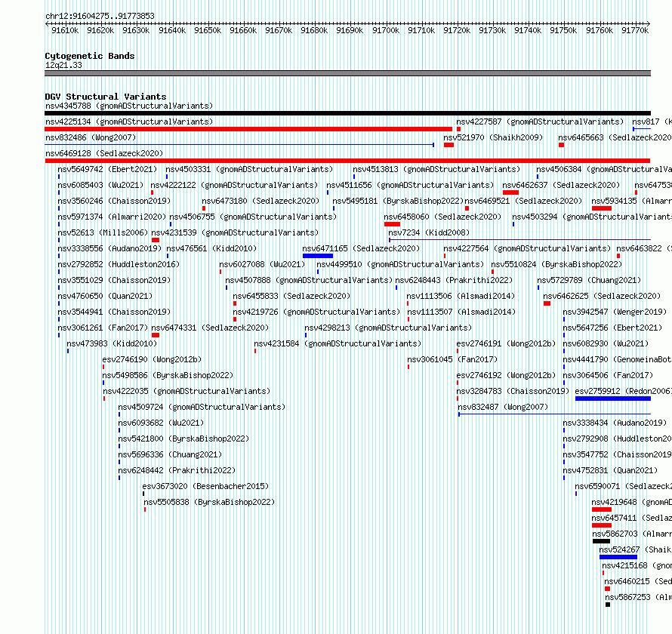Screen dimensions: 672x634
Task: Click the 12q21.33 band label
Action: 63,65
